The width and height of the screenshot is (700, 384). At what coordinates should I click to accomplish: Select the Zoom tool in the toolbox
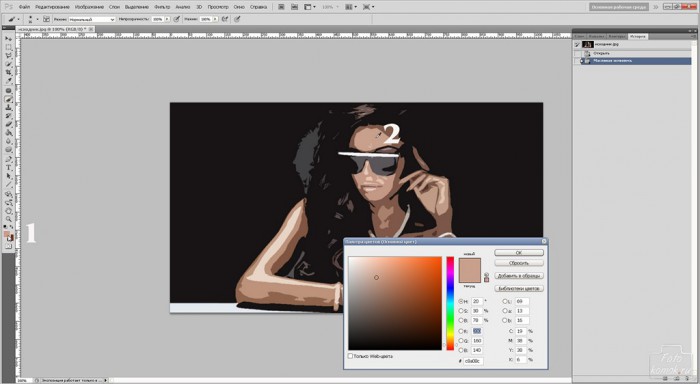point(8,219)
